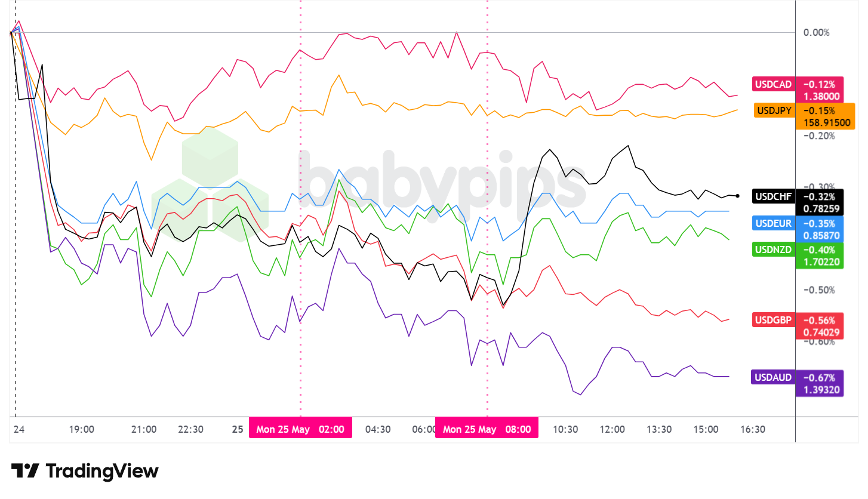The width and height of the screenshot is (868, 499).
Task: Click the USDCAD -0.12% value tag
Action: [x=820, y=84]
